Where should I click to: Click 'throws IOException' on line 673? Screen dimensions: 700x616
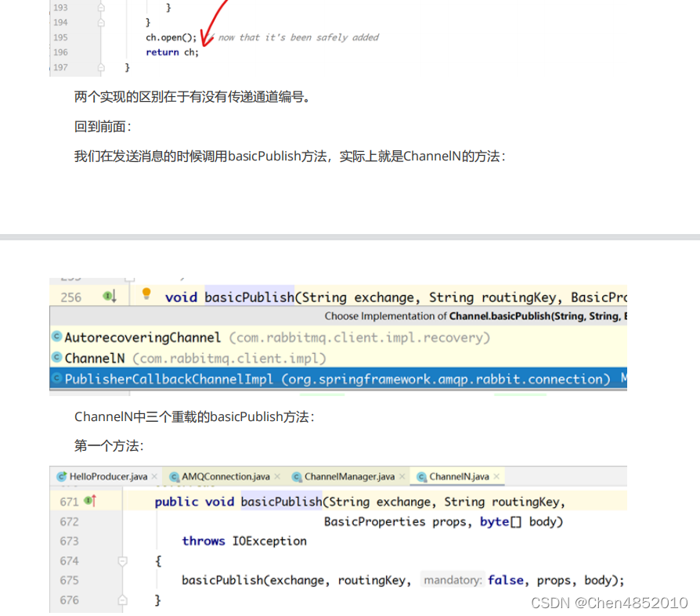click(x=244, y=541)
